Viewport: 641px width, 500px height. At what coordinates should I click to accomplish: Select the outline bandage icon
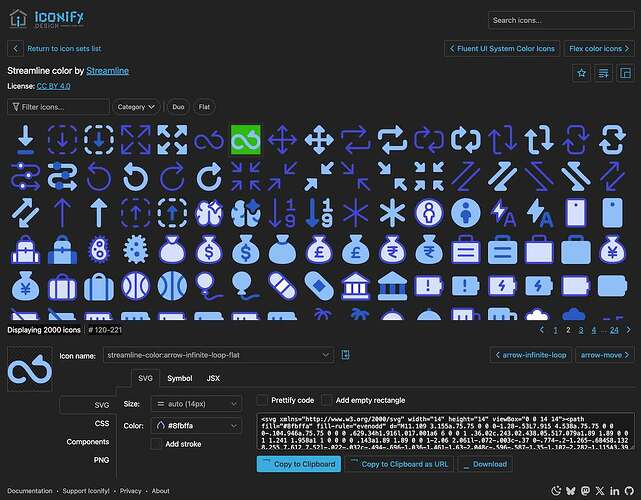[x=282, y=286]
